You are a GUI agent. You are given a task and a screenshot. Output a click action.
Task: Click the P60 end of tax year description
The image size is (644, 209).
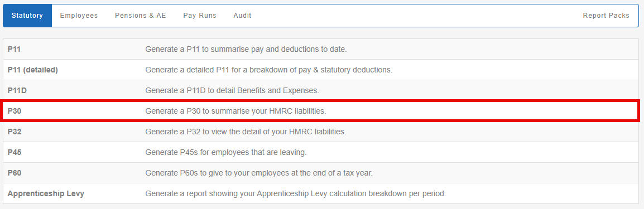[259, 173]
